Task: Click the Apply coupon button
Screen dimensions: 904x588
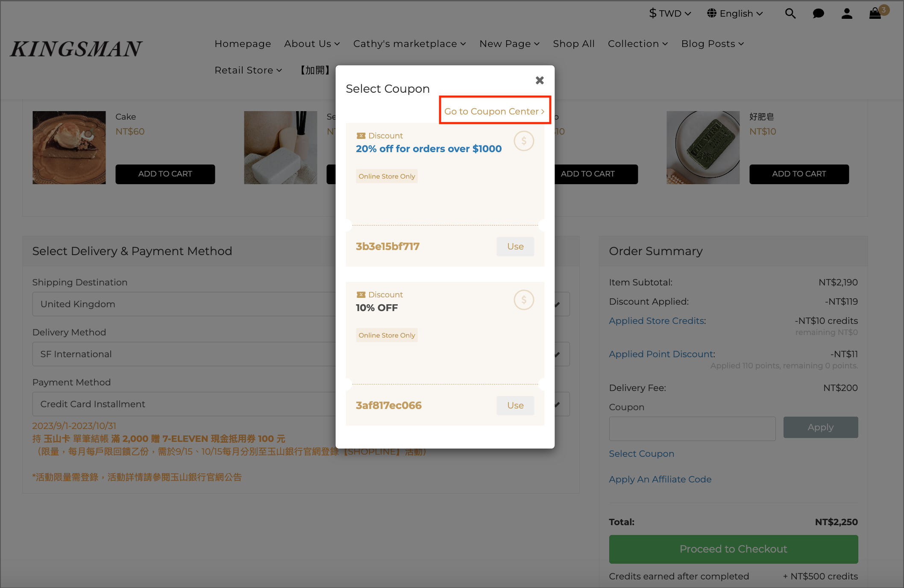Action: 820,427
